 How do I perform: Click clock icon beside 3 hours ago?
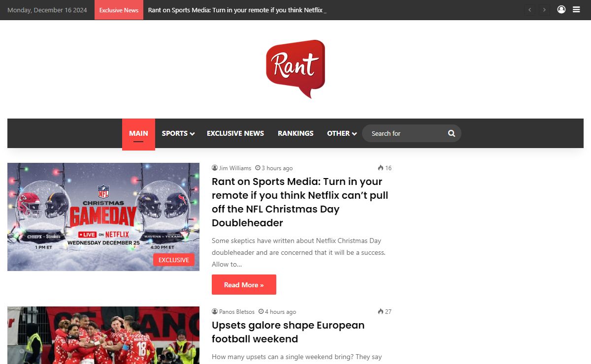pos(258,168)
